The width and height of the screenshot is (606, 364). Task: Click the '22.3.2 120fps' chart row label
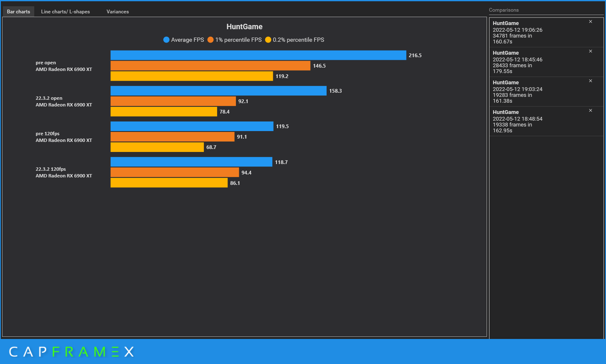pyautogui.click(x=64, y=172)
